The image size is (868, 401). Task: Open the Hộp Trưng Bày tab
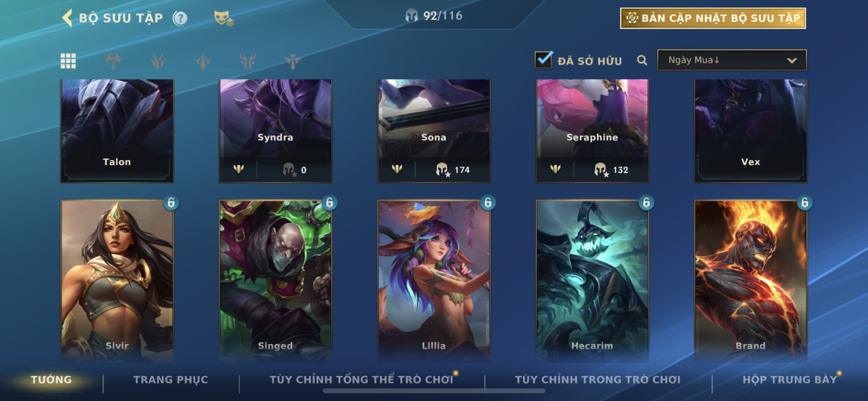(790, 379)
